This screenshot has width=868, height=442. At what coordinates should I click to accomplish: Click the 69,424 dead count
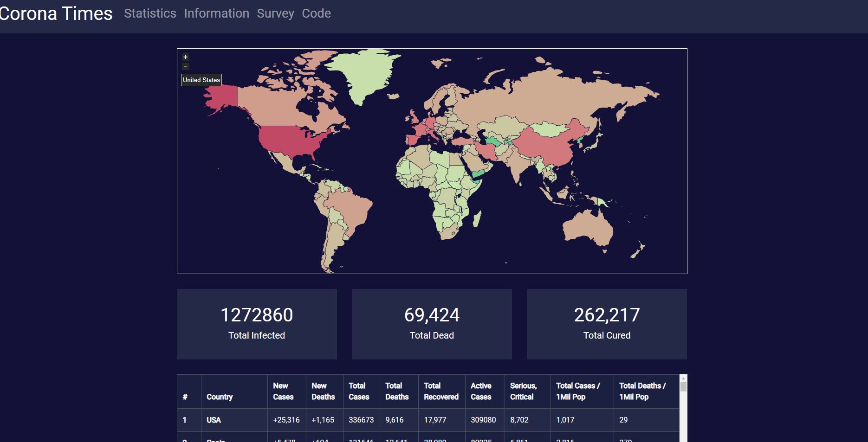pyautogui.click(x=432, y=315)
